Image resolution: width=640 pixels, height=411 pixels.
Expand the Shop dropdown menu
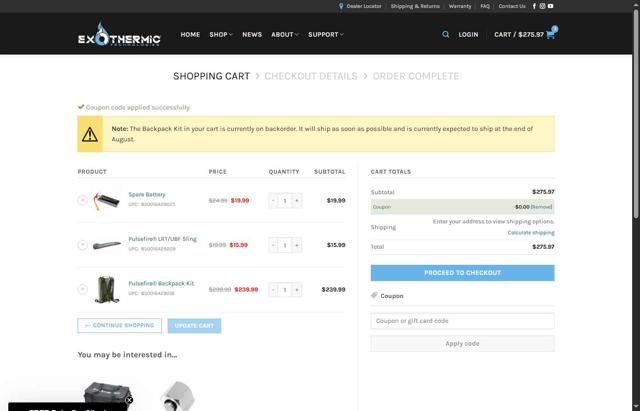[221, 35]
